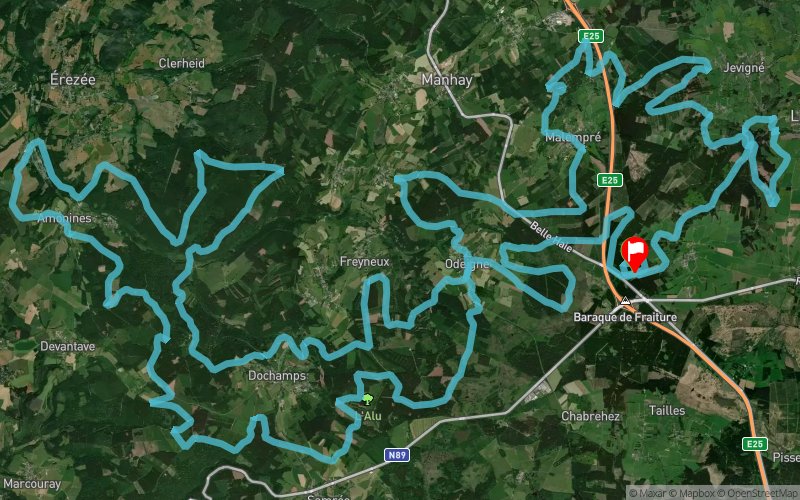Select the Clerheid place label
Viewport: 800px width, 500px height.
182,63
